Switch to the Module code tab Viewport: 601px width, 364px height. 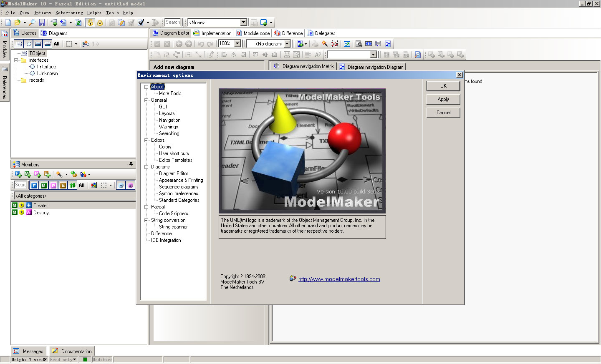253,33
